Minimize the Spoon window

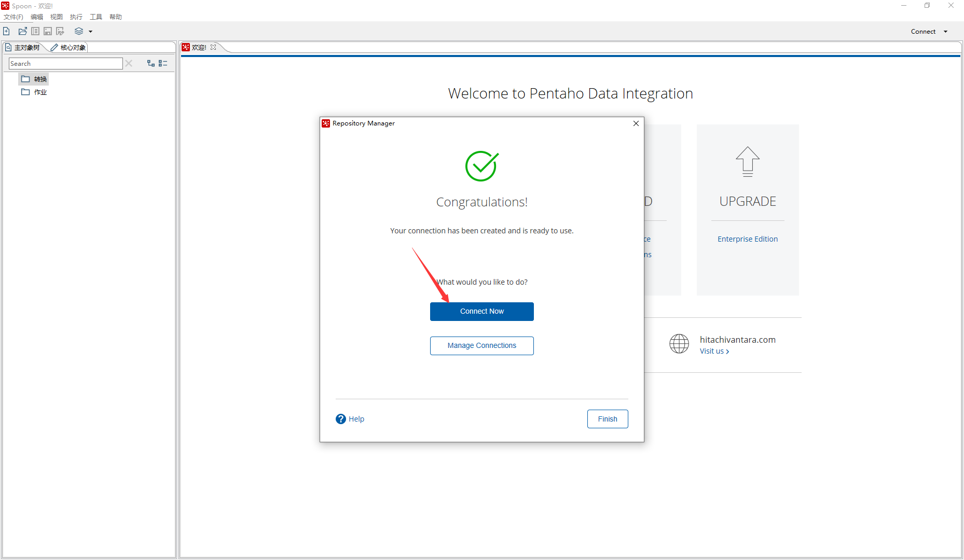904,6
